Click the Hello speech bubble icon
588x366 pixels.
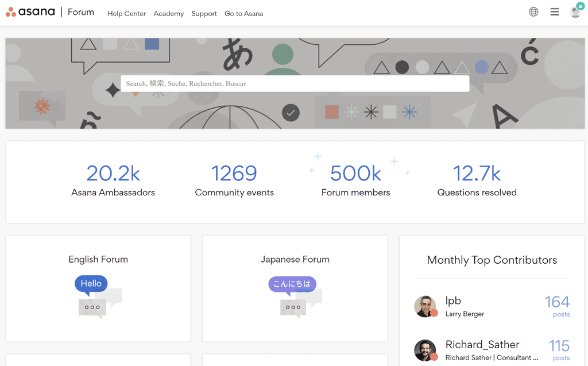(x=91, y=283)
